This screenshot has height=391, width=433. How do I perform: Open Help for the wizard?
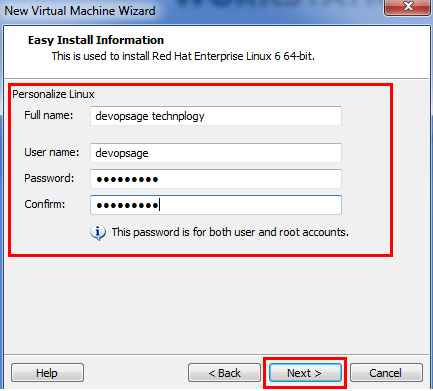click(x=47, y=373)
